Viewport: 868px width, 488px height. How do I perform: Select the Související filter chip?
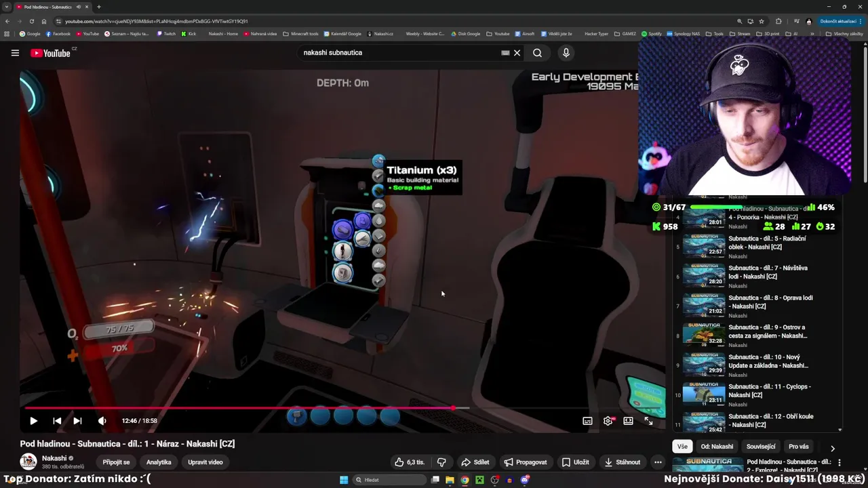(x=761, y=447)
